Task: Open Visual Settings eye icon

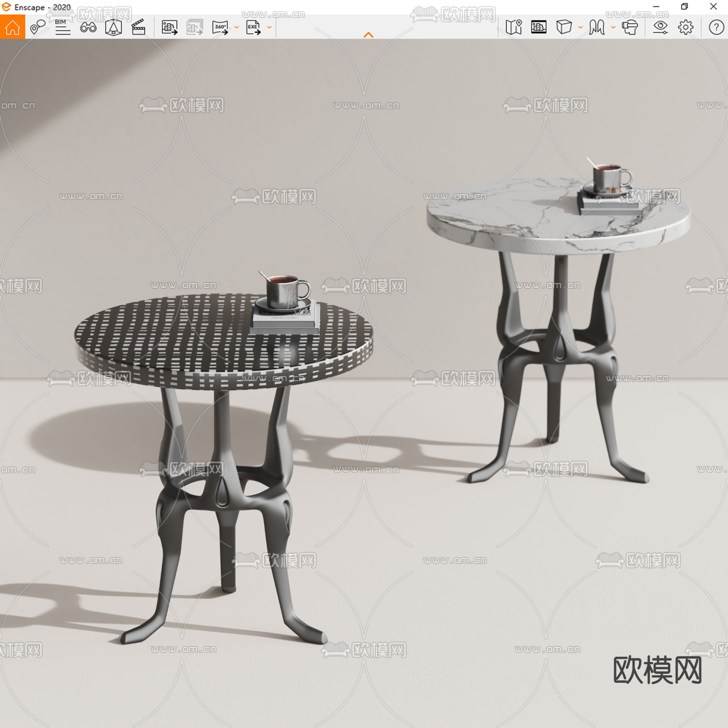Action: click(x=660, y=27)
